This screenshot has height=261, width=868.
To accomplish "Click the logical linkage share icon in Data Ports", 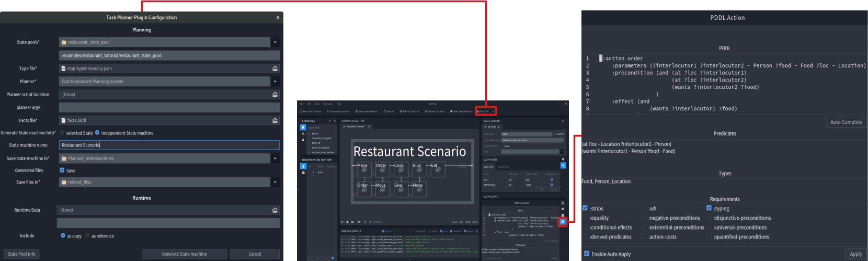I will point(563,160).
